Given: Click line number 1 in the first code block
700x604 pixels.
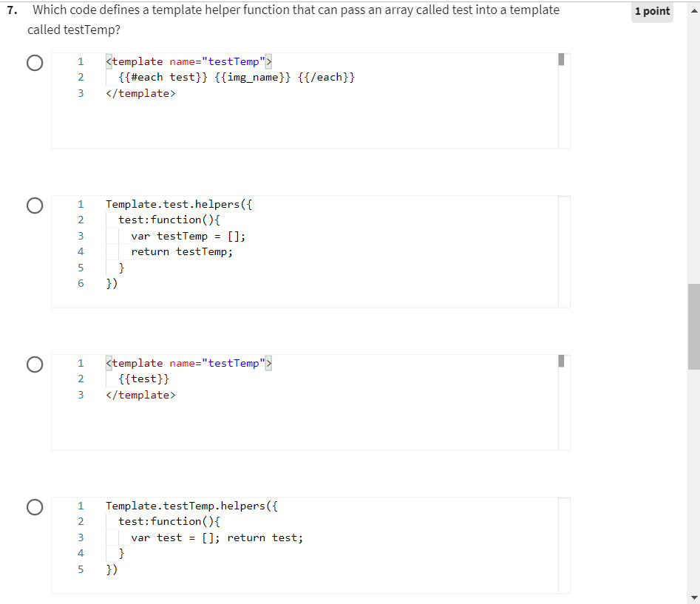Looking at the screenshot, I should pos(80,61).
